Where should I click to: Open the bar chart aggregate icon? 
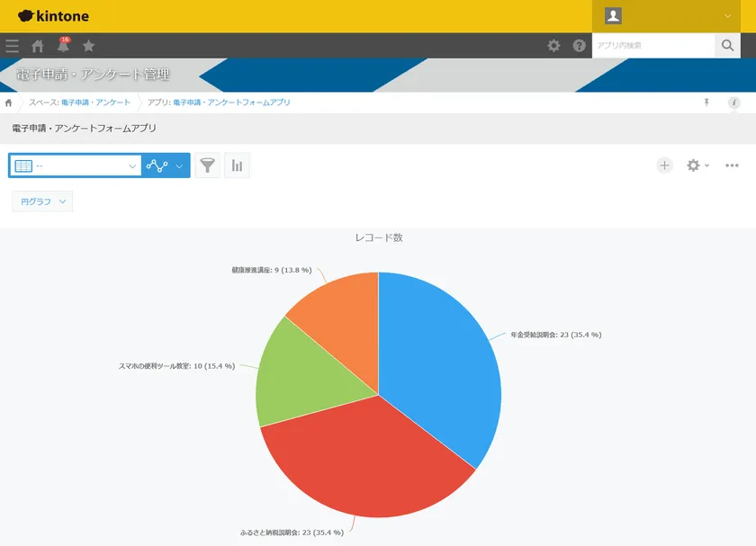tap(237, 166)
